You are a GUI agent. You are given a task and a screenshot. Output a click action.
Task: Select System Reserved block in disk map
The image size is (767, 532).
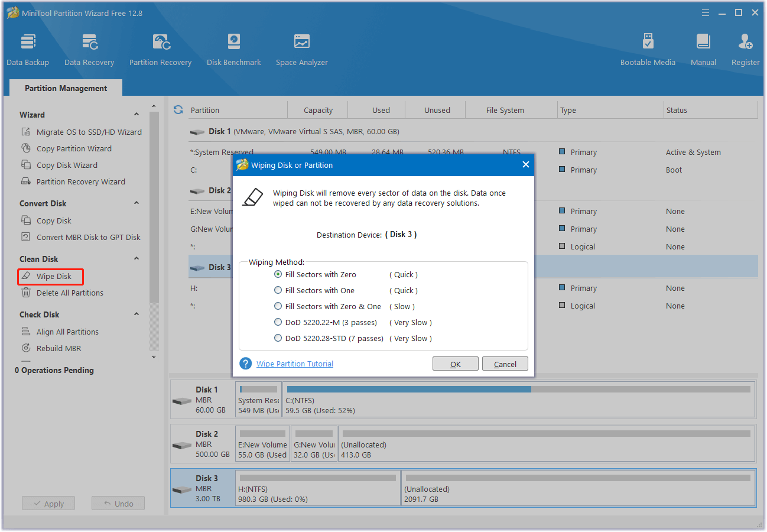[x=258, y=399]
